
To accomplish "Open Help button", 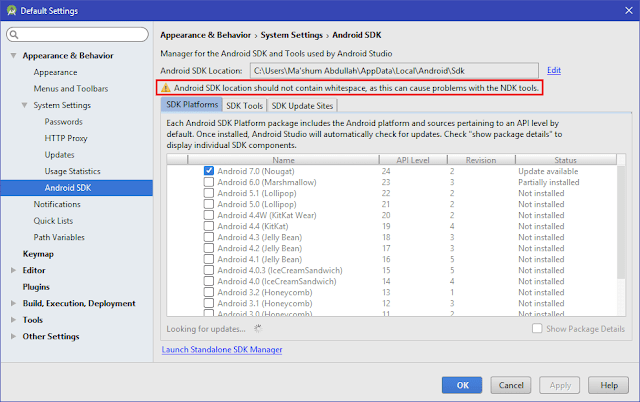I will [x=608, y=385].
